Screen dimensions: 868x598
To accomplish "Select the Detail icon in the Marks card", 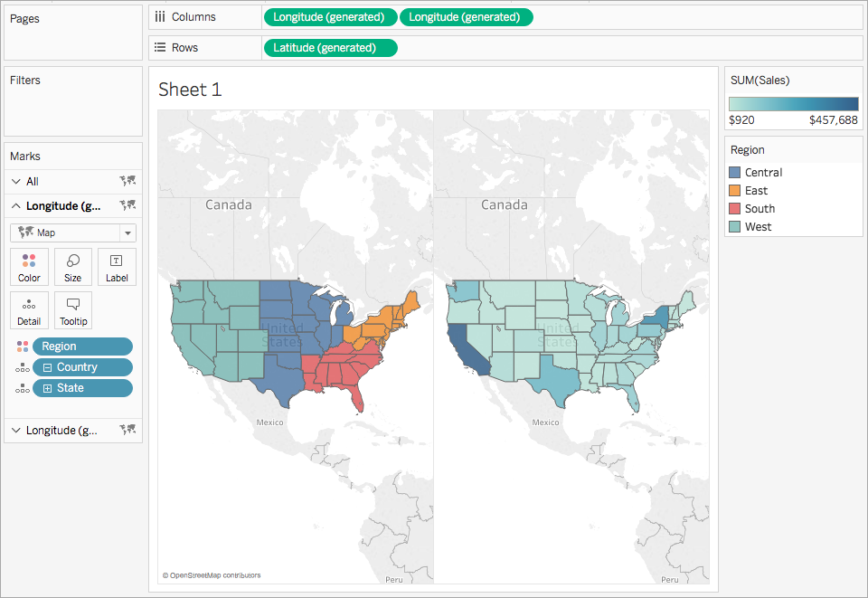I will [x=29, y=309].
